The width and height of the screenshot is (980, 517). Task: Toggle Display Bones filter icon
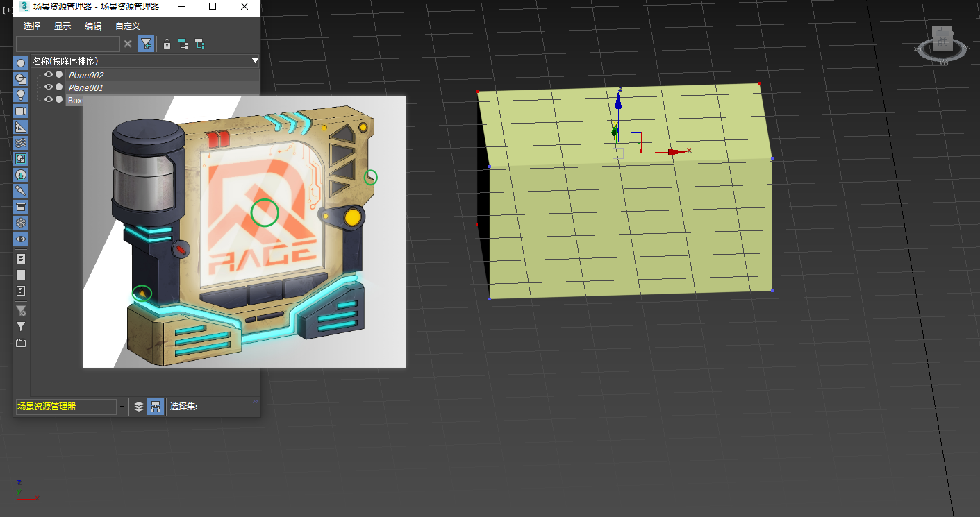click(x=21, y=191)
